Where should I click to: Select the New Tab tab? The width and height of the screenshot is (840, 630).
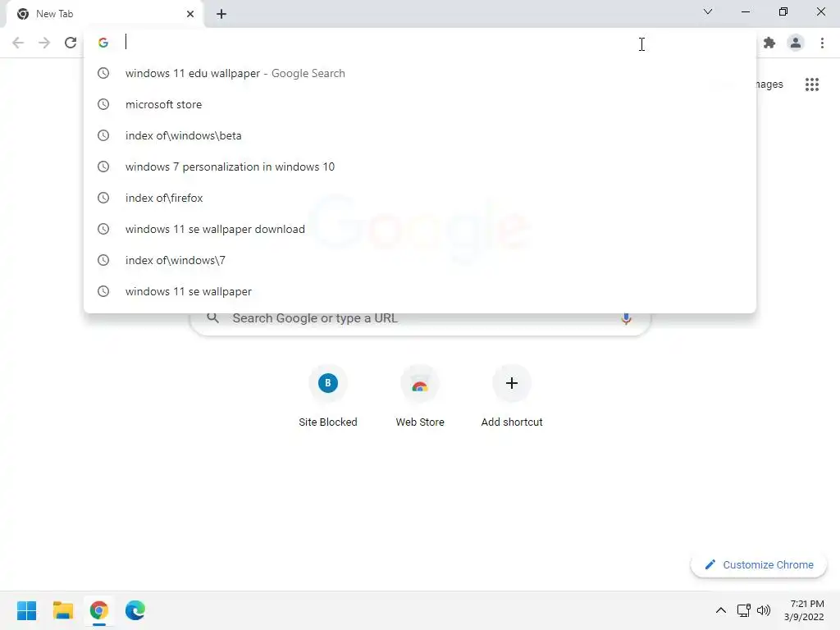point(104,15)
